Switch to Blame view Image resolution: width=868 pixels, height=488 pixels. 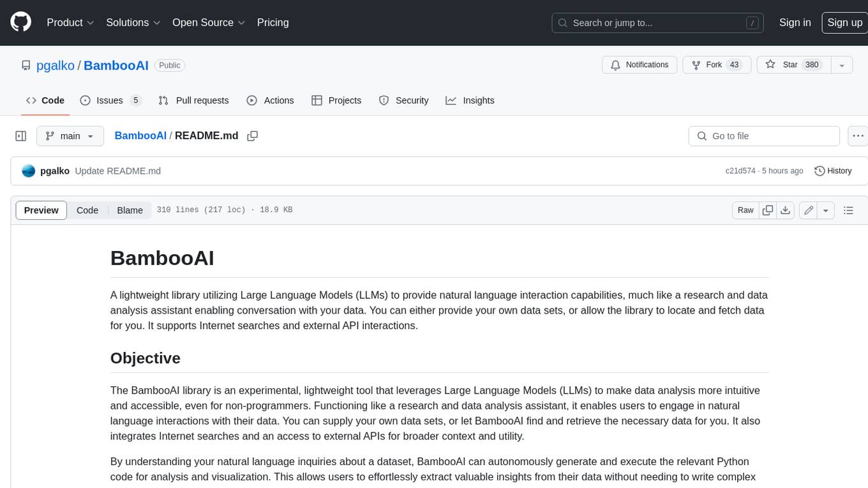click(130, 210)
